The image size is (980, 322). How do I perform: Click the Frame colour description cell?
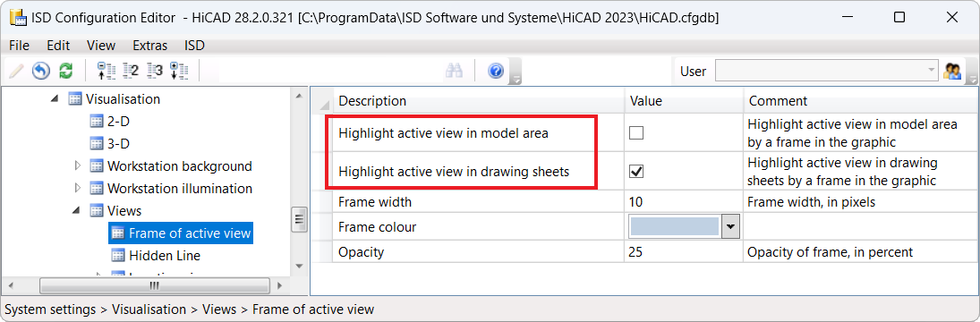point(478,226)
